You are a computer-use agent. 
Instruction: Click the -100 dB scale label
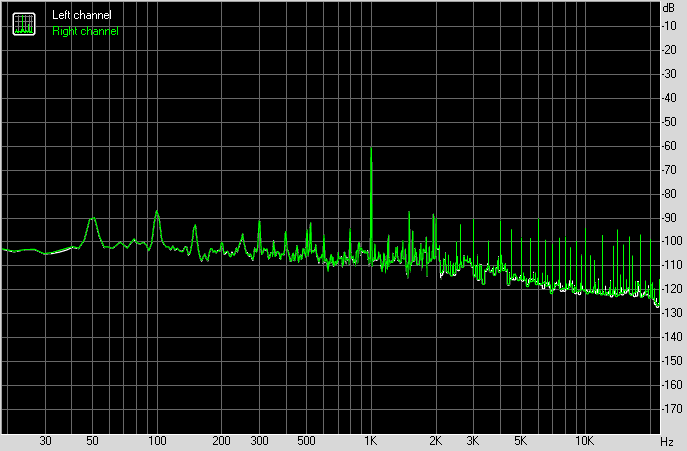pos(672,241)
